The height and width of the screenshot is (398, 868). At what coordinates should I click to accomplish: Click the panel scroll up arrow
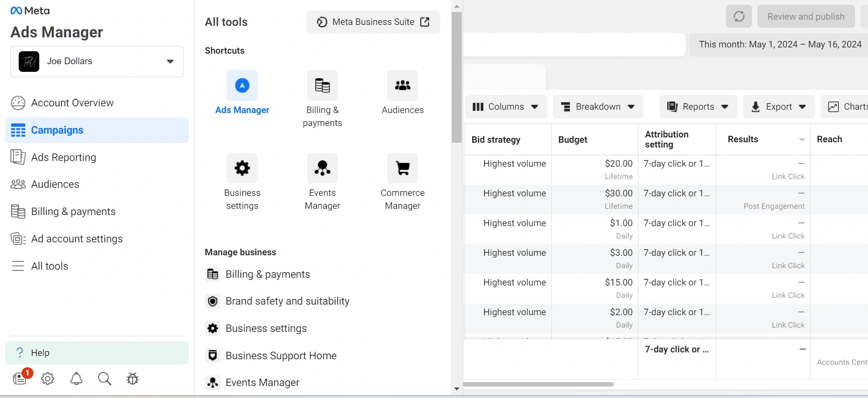coord(457,6)
